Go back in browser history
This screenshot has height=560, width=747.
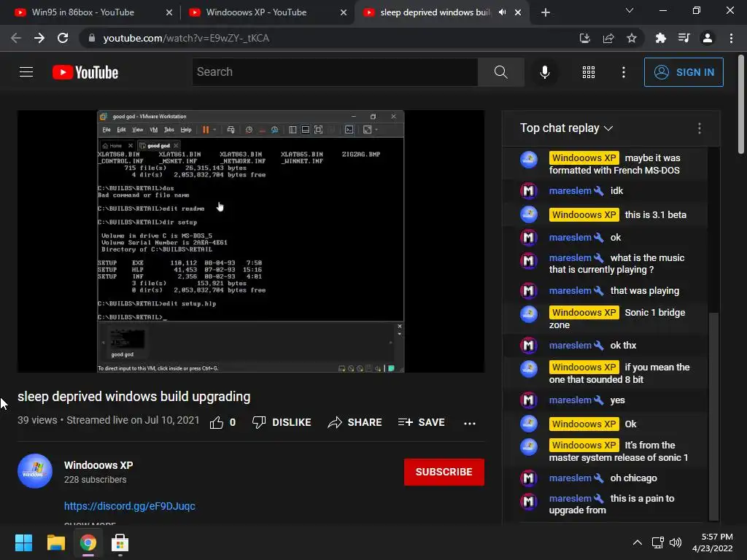[x=16, y=38]
